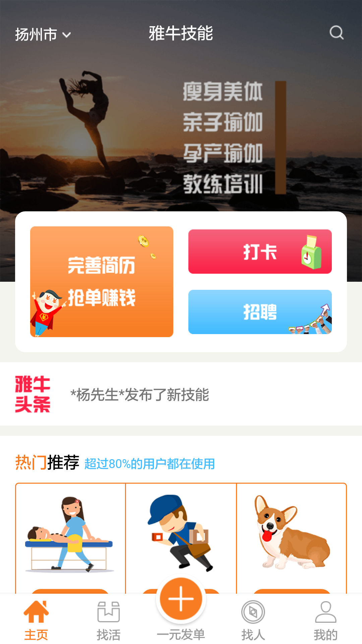Select the courier delivery recommendation card

[181, 538]
